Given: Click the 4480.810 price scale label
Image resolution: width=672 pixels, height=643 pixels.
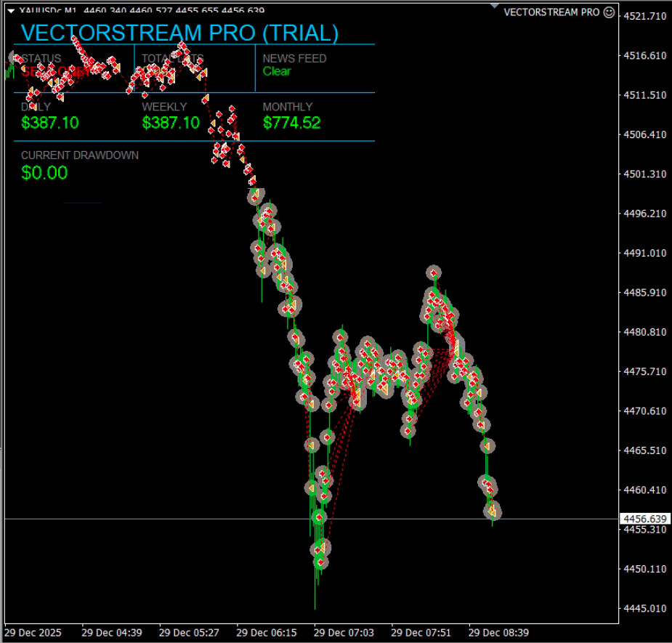Looking at the screenshot, I should point(645,332).
